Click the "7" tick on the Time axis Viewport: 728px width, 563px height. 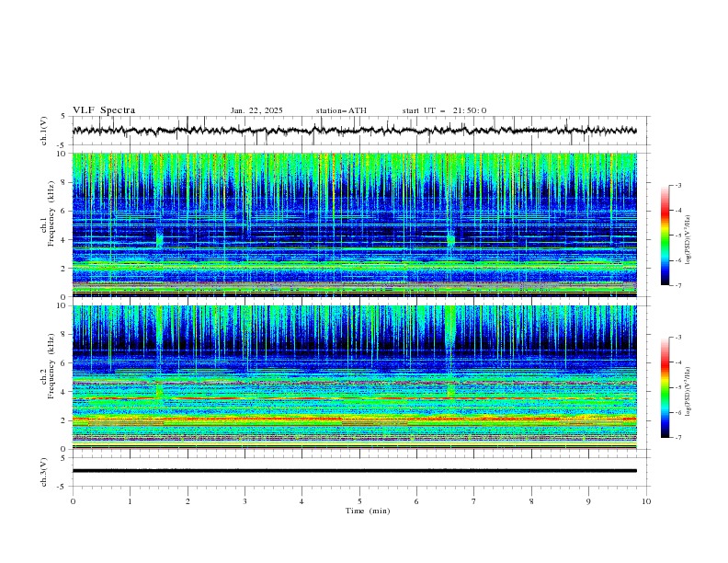474,501
